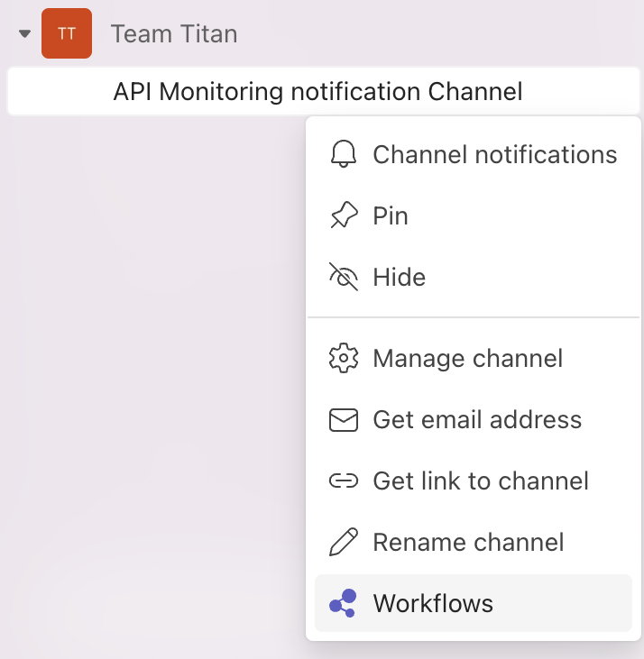Image resolution: width=644 pixels, height=659 pixels.
Task: Select Pin from the context menu
Action: pyautogui.click(x=474, y=215)
